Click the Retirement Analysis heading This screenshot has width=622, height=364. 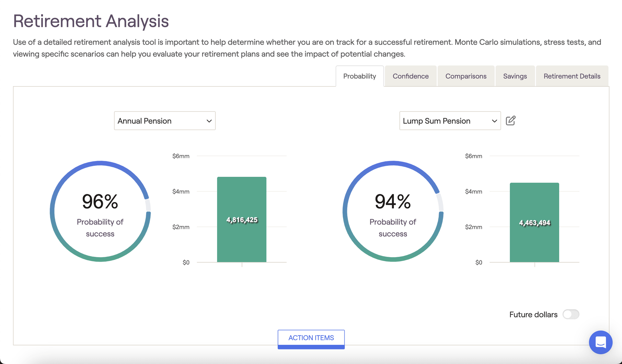[91, 21]
